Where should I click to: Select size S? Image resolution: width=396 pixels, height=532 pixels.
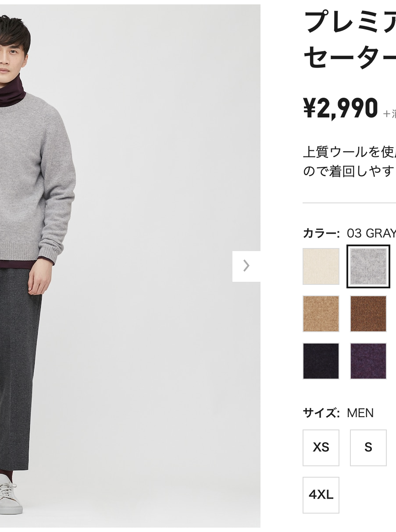[x=368, y=447]
